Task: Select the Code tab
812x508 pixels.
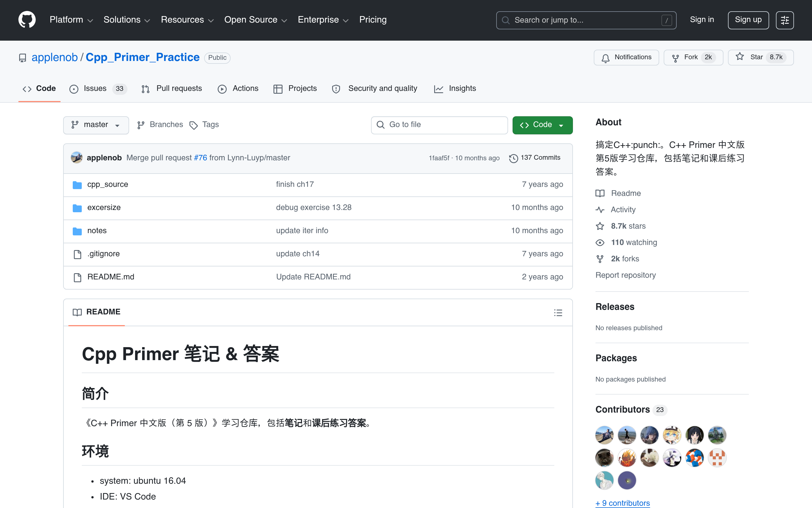Action: click(x=39, y=89)
